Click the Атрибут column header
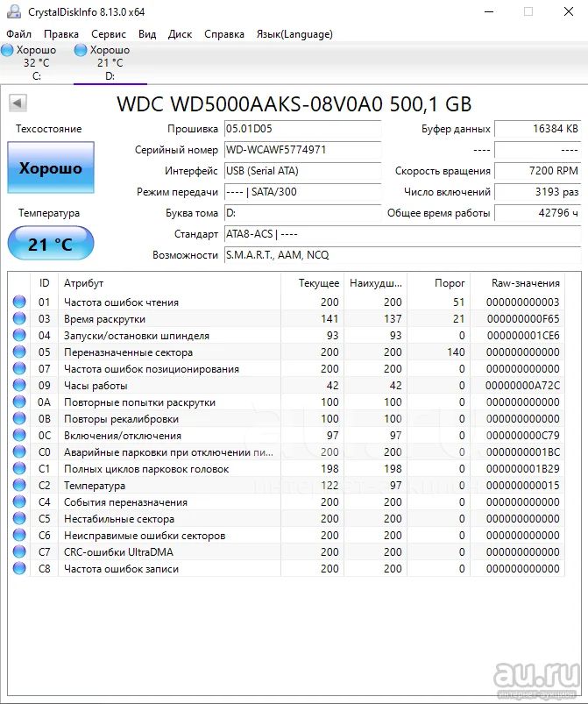Screen dimensions: 588x704 click(x=169, y=283)
